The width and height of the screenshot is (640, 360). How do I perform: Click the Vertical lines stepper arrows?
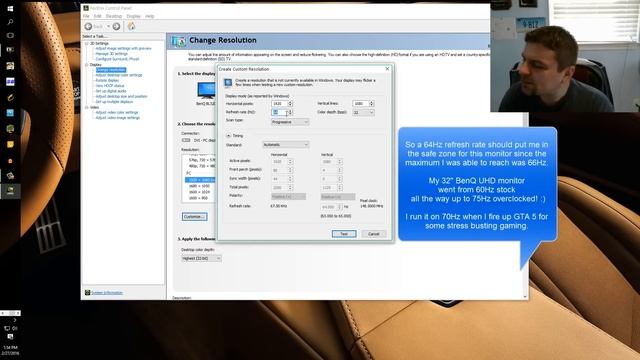click(x=371, y=104)
